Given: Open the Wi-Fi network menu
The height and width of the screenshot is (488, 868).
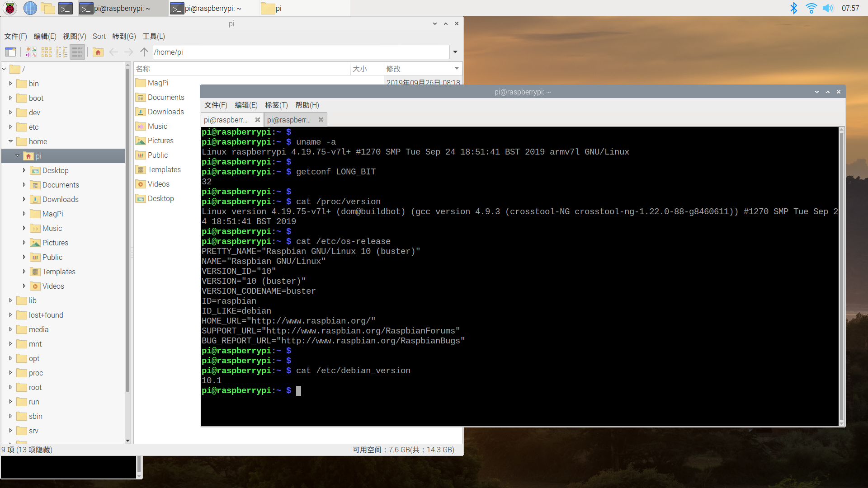Looking at the screenshot, I should 811,8.
